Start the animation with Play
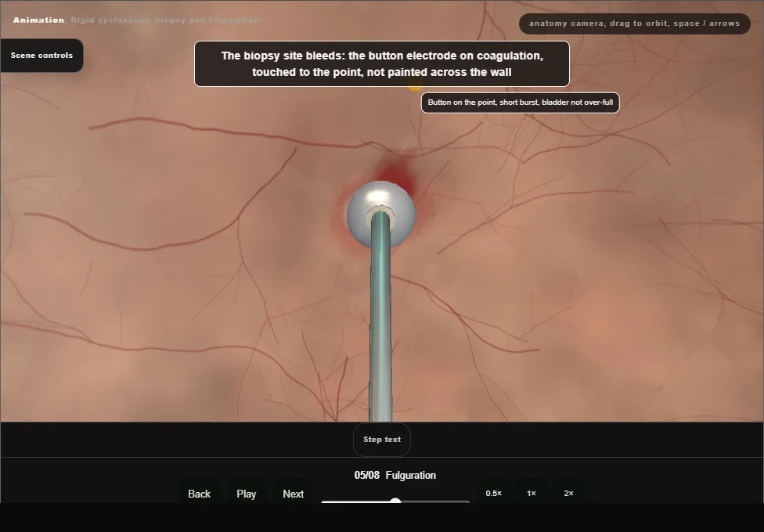The width and height of the screenshot is (764, 532). tap(247, 494)
